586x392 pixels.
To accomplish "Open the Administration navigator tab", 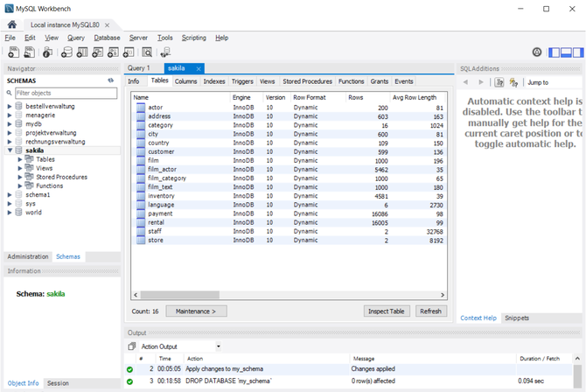I will click(28, 256).
